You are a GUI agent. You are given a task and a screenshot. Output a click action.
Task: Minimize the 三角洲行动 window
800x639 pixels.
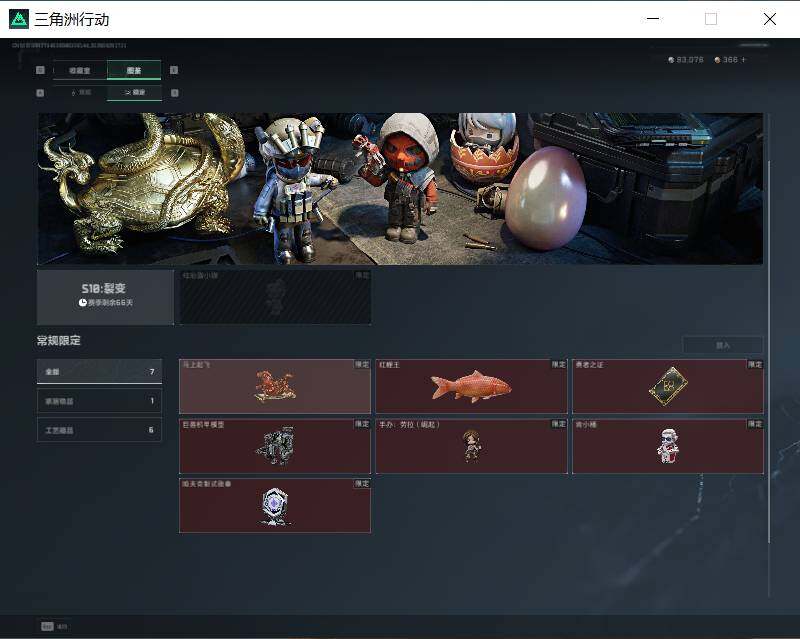[x=653, y=19]
